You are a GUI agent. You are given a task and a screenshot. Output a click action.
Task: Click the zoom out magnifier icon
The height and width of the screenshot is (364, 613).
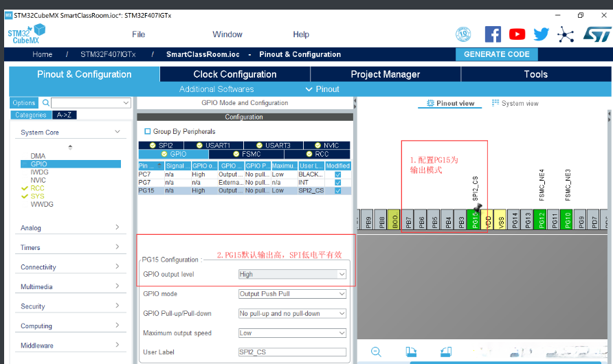(x=376, y=352)
